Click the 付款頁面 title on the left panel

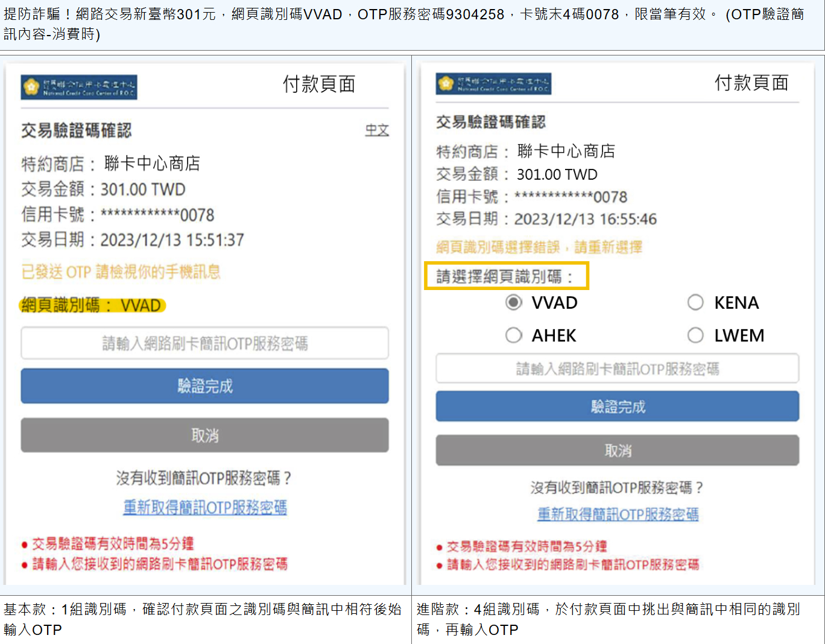(320, 85)
